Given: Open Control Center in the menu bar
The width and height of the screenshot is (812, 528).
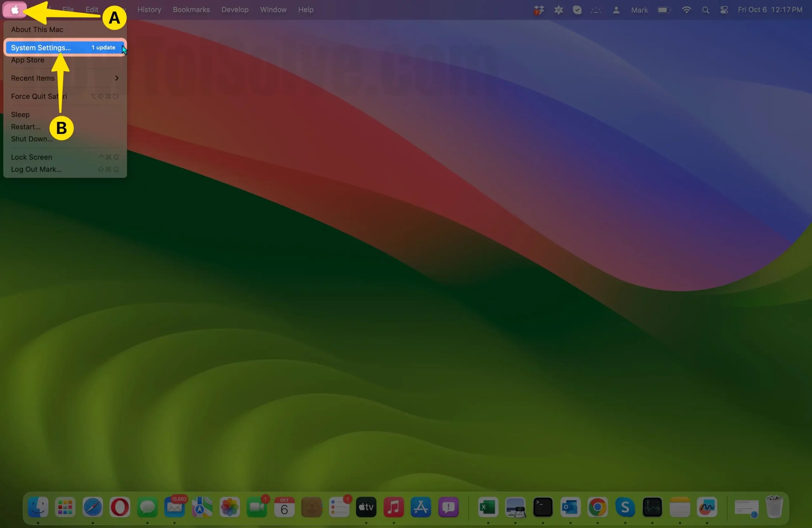Looking at the screenshot, I should tap(724, 10).
